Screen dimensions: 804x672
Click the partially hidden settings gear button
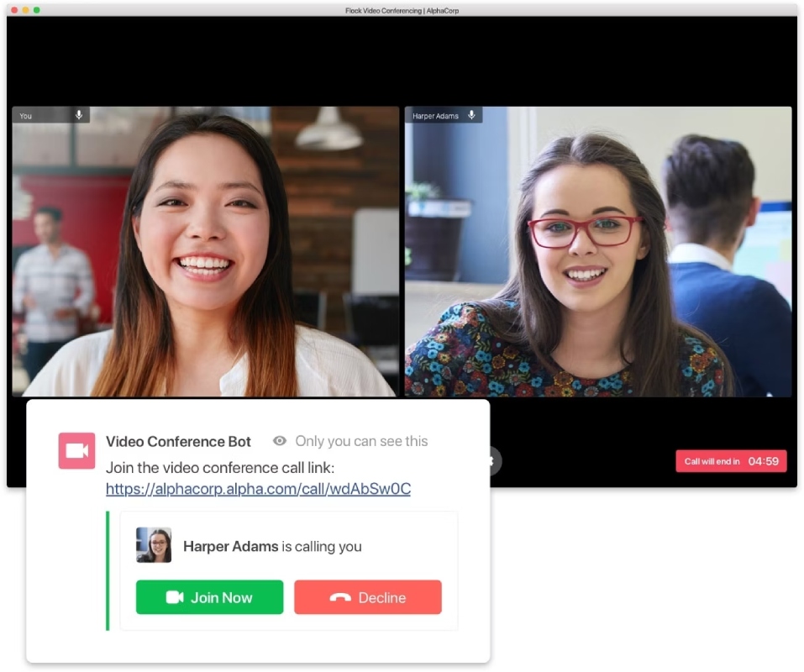coord(495,460)
